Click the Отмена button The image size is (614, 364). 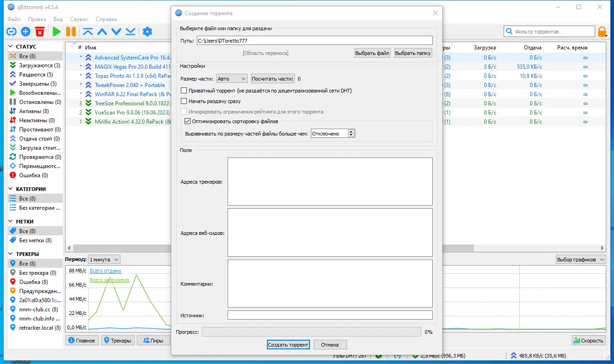pos(330,345)
